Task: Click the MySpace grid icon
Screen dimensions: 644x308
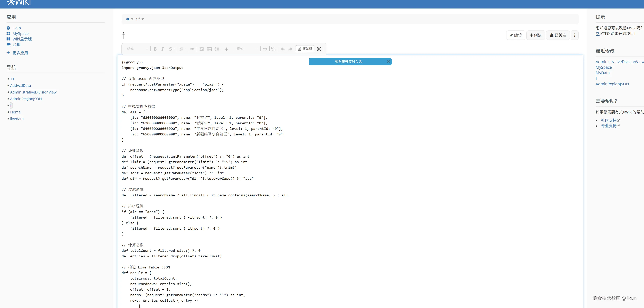Action: 8,33
